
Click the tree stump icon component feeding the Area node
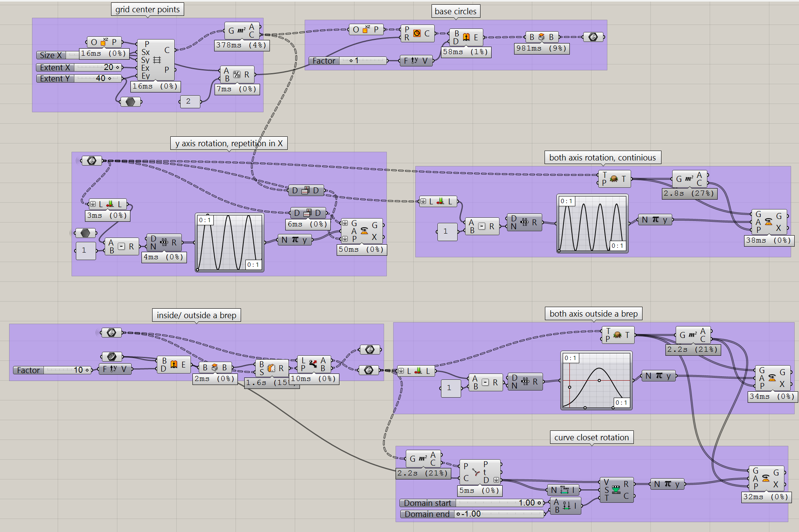click(614, 179)
